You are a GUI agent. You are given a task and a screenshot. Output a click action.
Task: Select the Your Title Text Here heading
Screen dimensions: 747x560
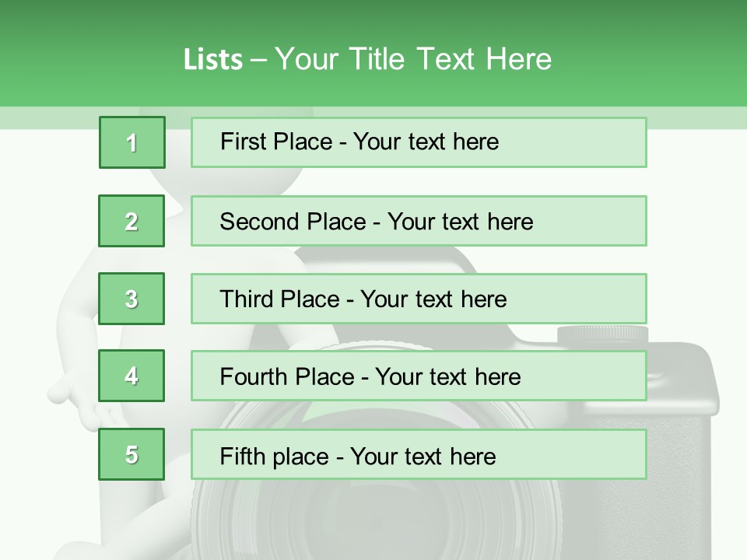413,59
